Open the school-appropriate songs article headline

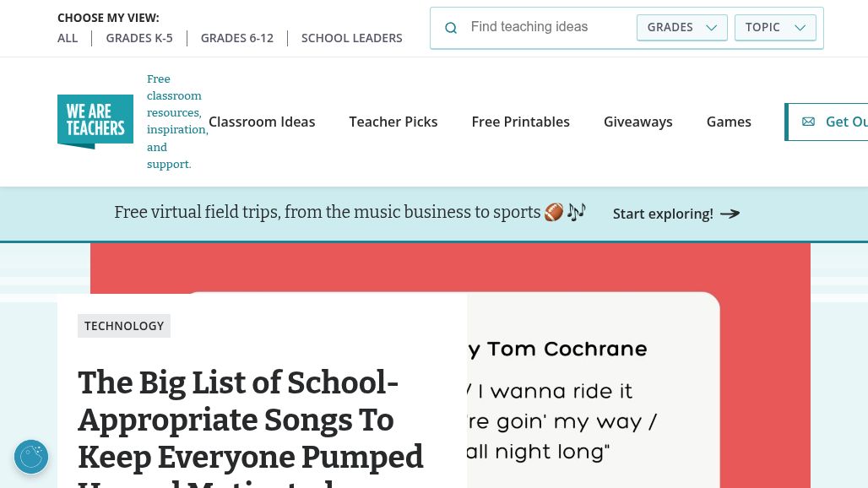[x=251, y=420]
